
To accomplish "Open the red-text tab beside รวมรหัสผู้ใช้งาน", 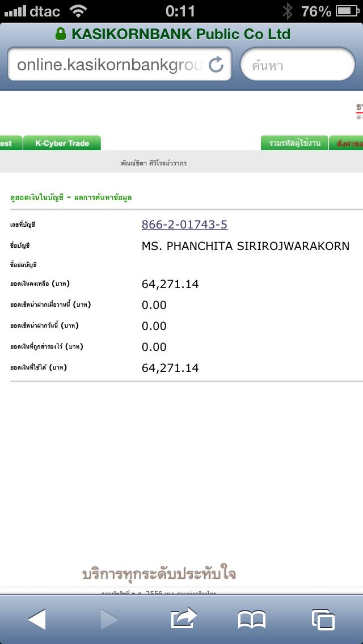I will point(346,143).
